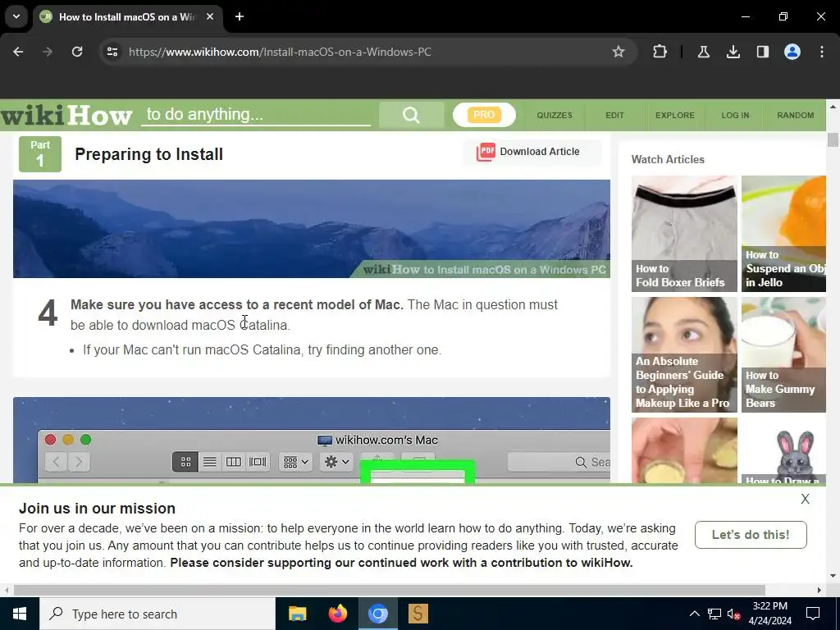Image resolution: width=840 pixels, height=630 pixels.
Task: Close the wikiHow browser tab
Action: point(210,16)
